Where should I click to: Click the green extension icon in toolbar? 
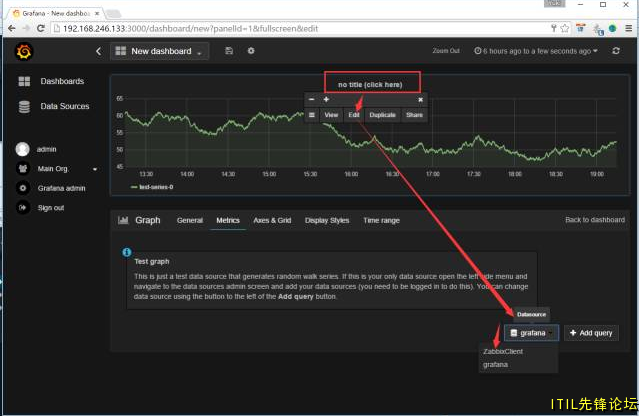(x=612, y=28)
